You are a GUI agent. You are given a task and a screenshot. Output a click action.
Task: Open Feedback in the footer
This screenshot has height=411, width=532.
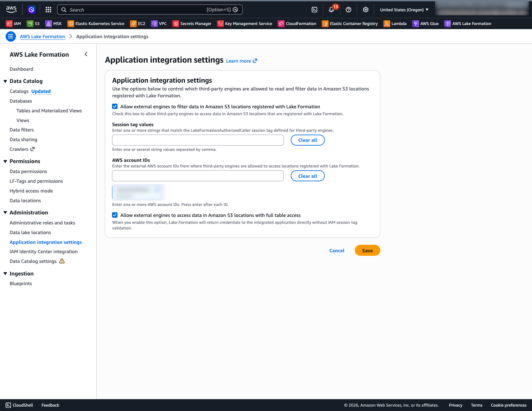50,405
